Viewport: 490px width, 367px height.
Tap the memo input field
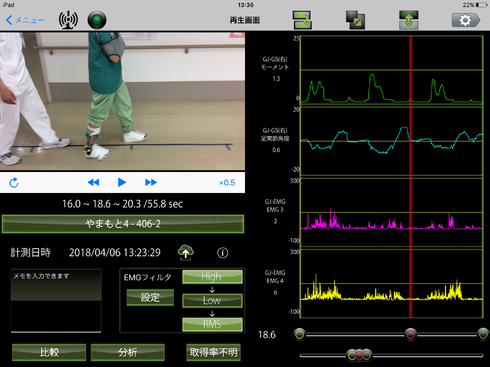click(56, 301)
